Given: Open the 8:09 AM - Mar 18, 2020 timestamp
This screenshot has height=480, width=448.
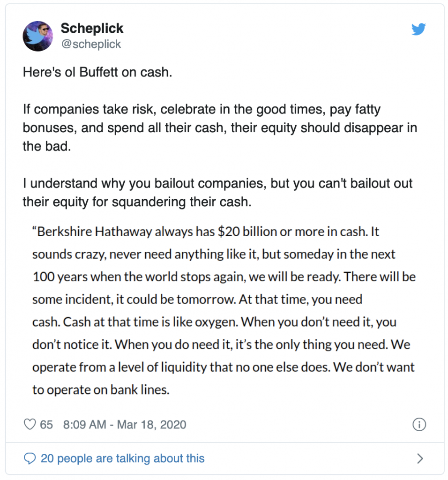Looking at the screenshot, I should [124, 425].
